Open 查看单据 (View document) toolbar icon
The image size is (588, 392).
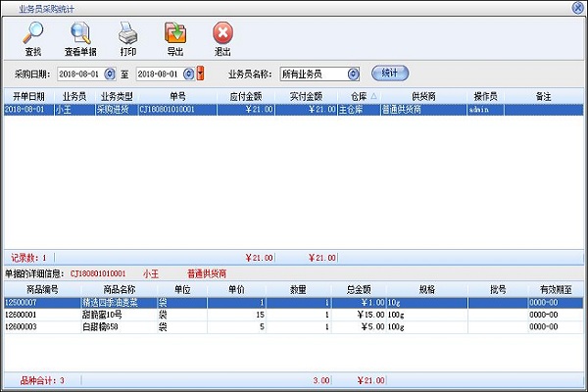(x=80, y=34)
